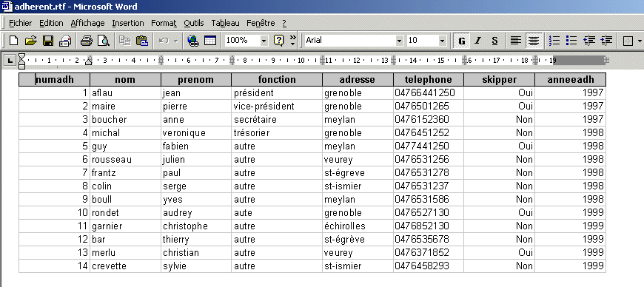Toggle centered alignment button
644x287 pixels.
pos(534,41)
